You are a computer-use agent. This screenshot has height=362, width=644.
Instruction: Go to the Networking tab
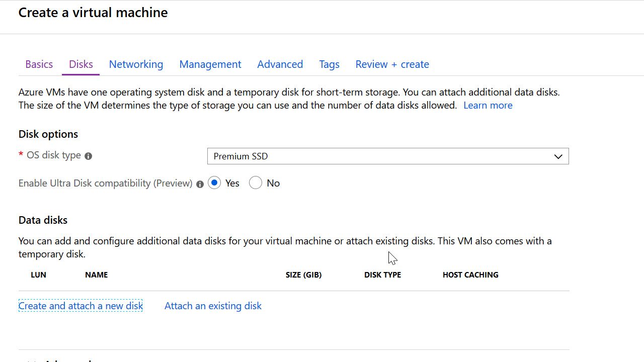[136, 64]
